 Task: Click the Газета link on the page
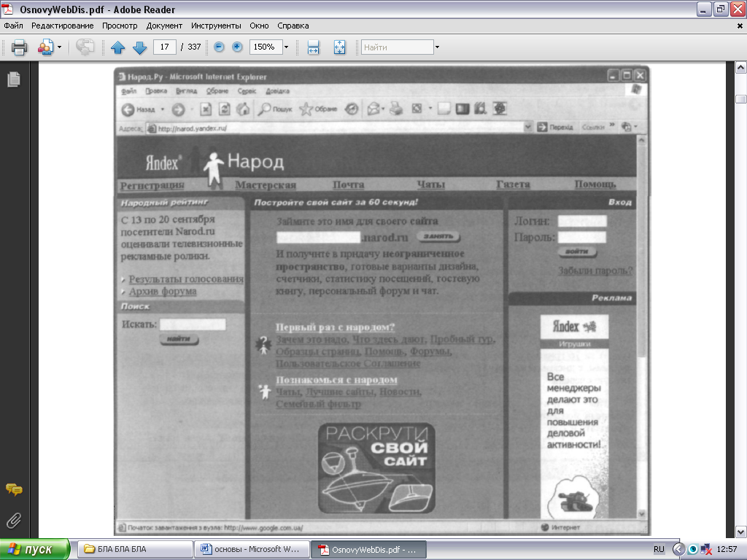513,184
